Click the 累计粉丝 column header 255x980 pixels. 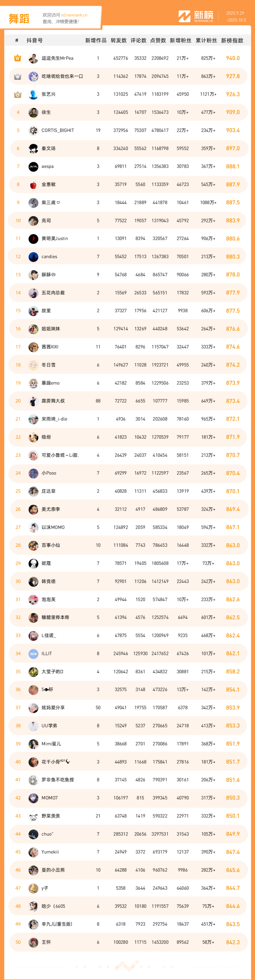(x=206, y=40)
